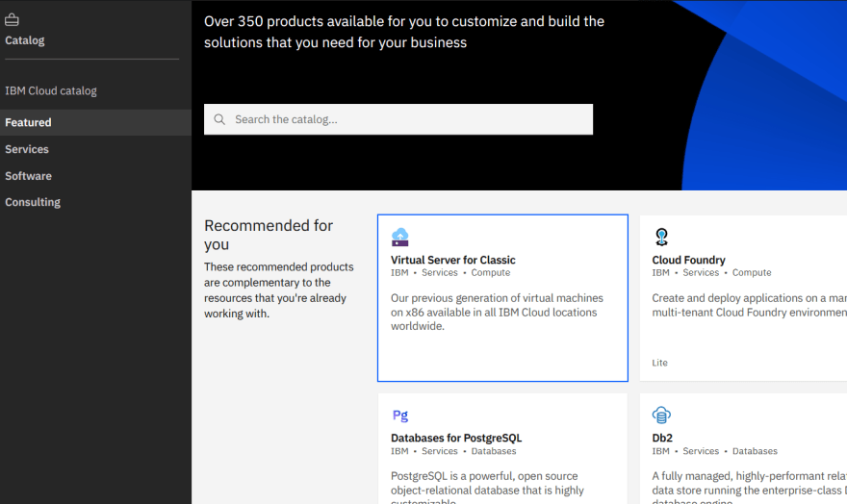Click the Catalog briefcase icon
The image size is (847, 504).
[12, 20]
